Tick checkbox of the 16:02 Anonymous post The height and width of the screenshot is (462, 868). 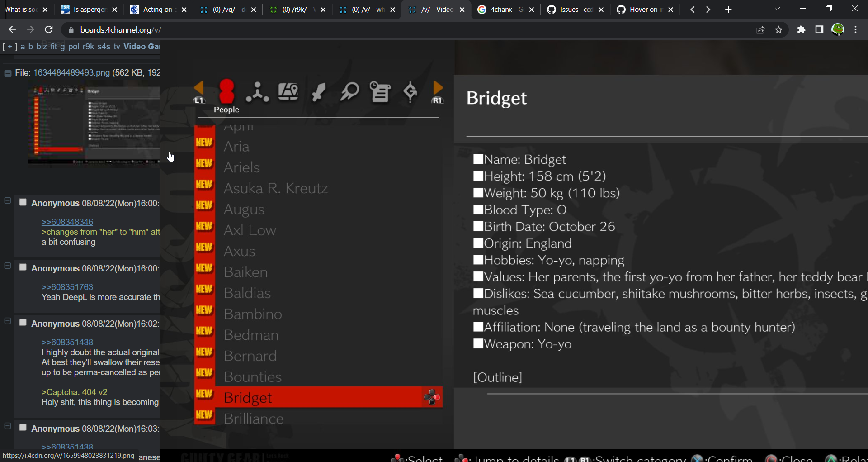pos(23,323)
